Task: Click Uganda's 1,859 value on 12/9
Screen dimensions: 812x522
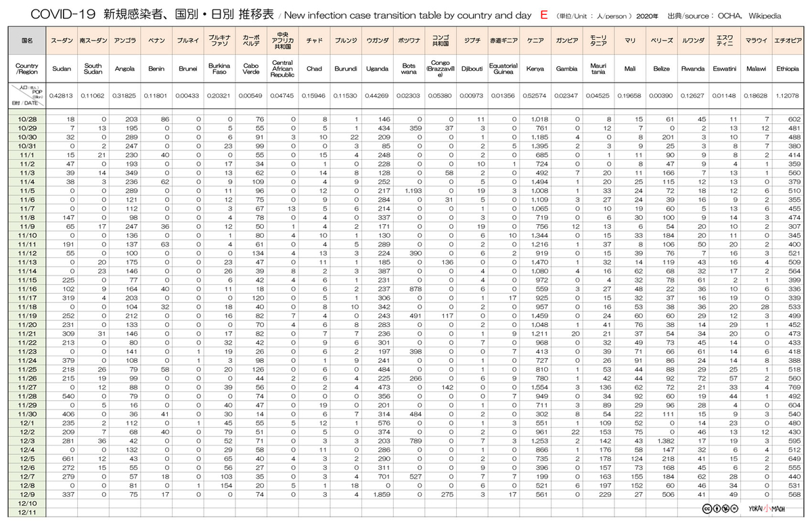Action: pos(382,494)
